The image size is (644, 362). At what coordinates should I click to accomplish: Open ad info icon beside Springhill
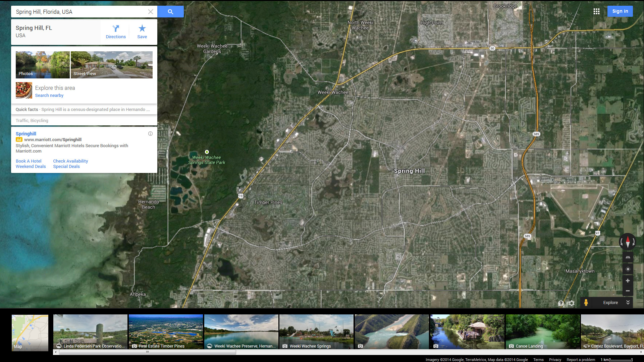coord(150,134)
